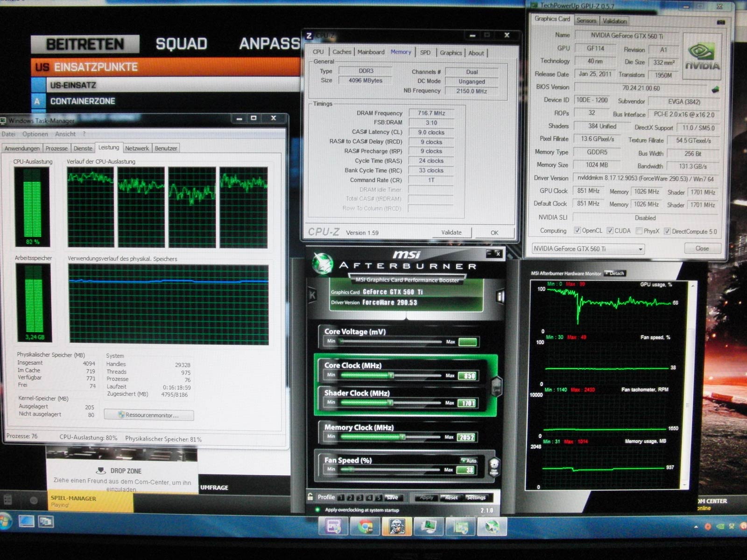Click the Shader Clock slider handle
The height and width of the screenshot is (560, 747).
pyautogui.click(x=390, y=403)
